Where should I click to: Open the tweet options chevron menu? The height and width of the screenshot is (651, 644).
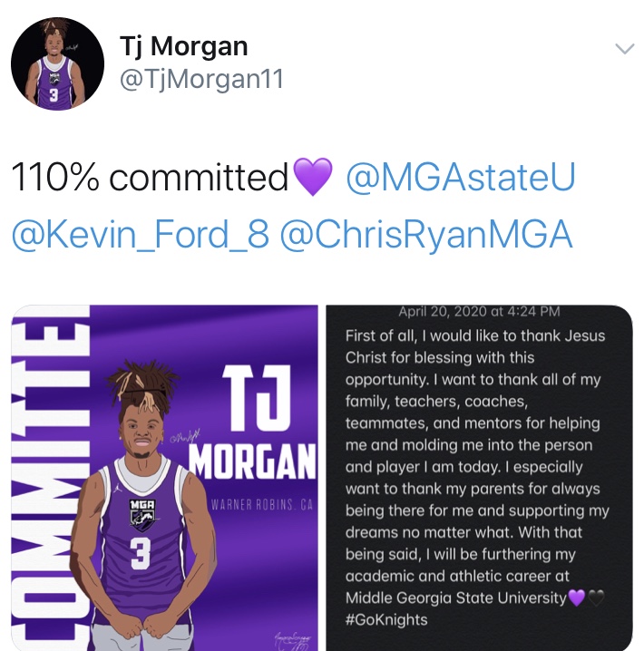pos(624,49)
